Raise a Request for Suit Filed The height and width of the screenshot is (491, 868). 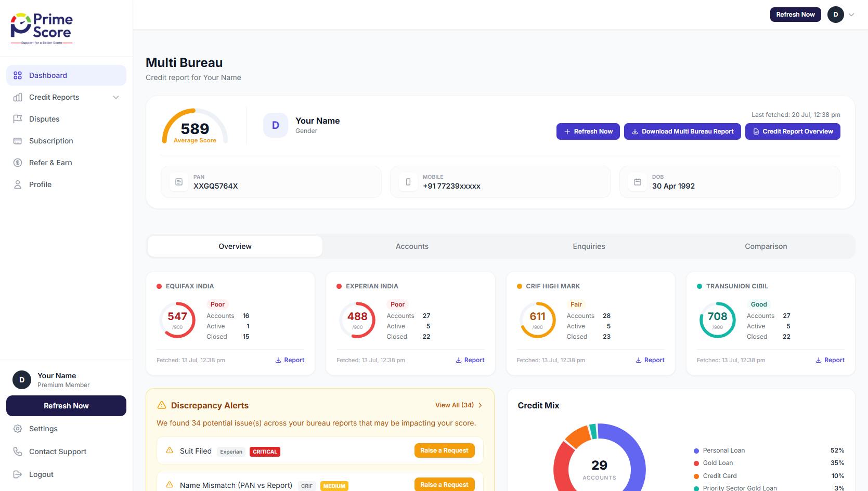point(445,450)
